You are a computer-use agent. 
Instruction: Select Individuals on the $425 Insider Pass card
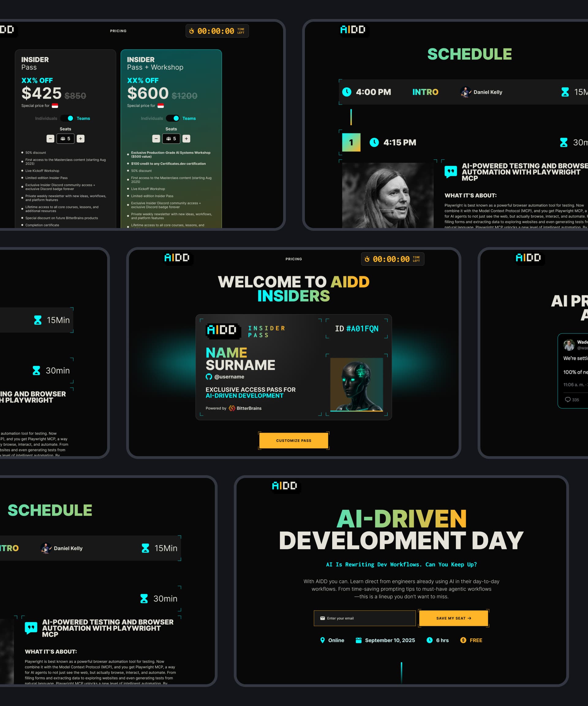pyautogui.click(x=46, y=118)
